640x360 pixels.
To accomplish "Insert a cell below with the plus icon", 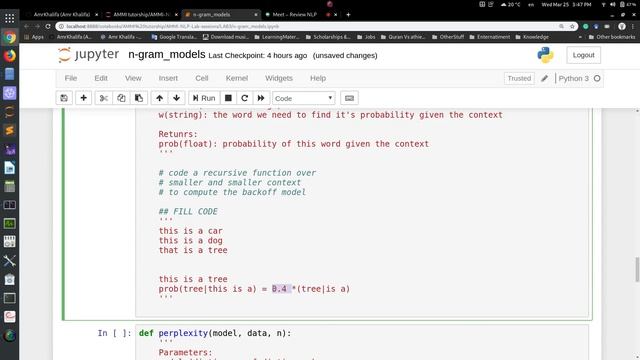I will point(84,98).
